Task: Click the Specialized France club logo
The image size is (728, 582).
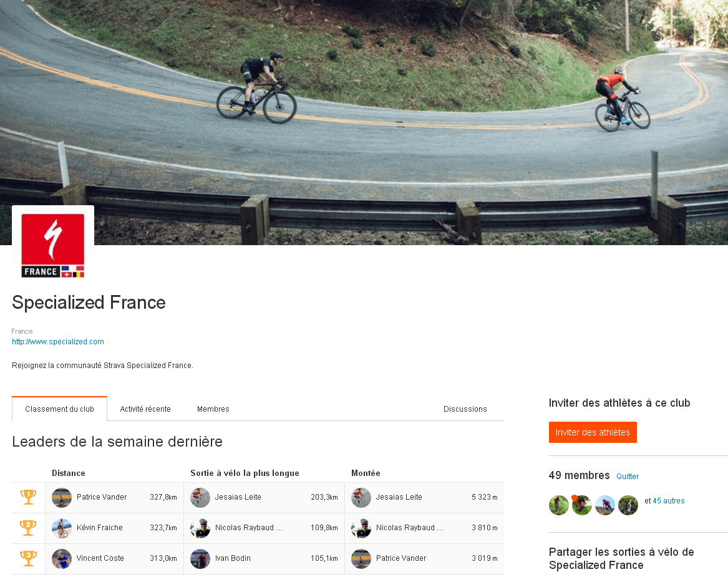Action: tap(53, 246)
